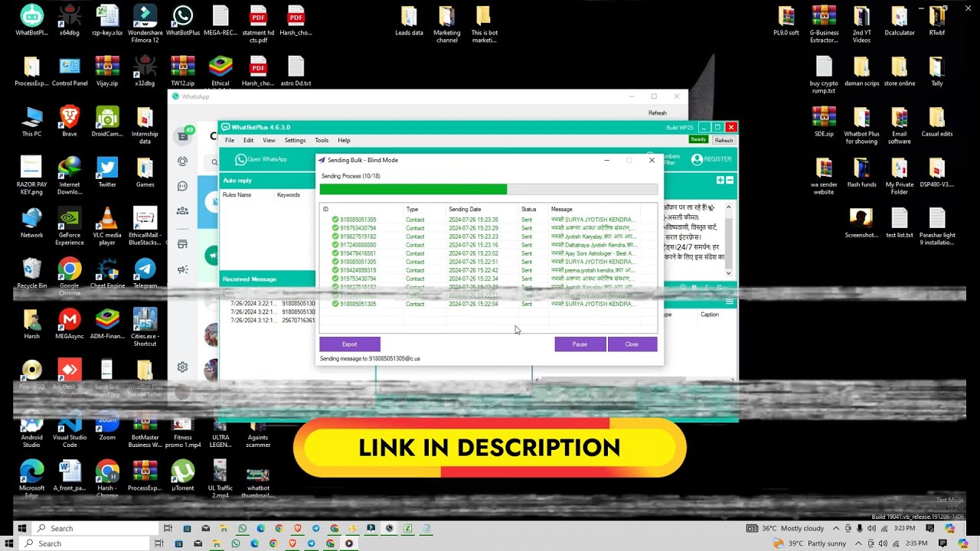Open Recycle Bin desktop icon
The image size is (980, 551).
click(31, 273)
